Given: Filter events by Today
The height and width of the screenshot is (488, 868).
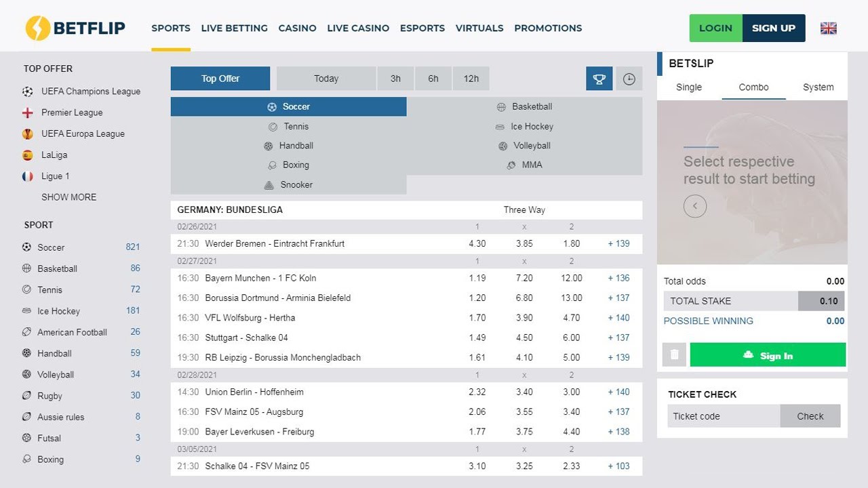Looking at the screenshot, I should pos(326,79).
